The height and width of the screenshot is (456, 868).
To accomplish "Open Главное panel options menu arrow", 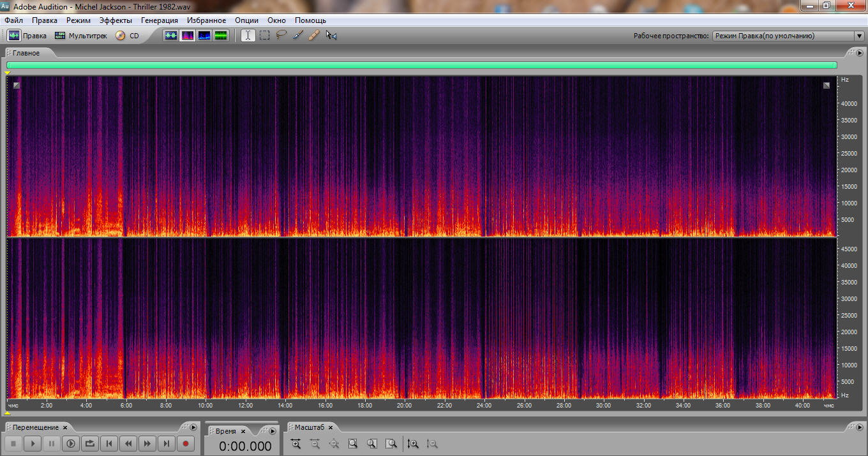I will tap(860, 53).
